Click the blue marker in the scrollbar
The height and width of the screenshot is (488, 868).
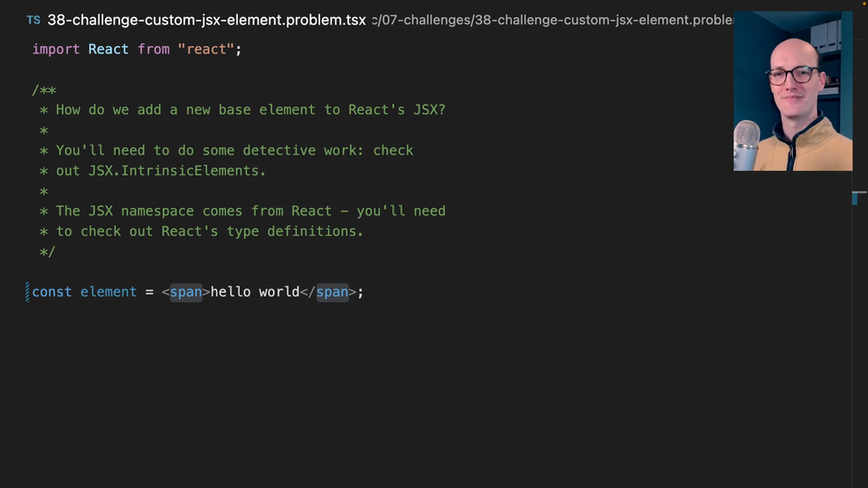854,198
